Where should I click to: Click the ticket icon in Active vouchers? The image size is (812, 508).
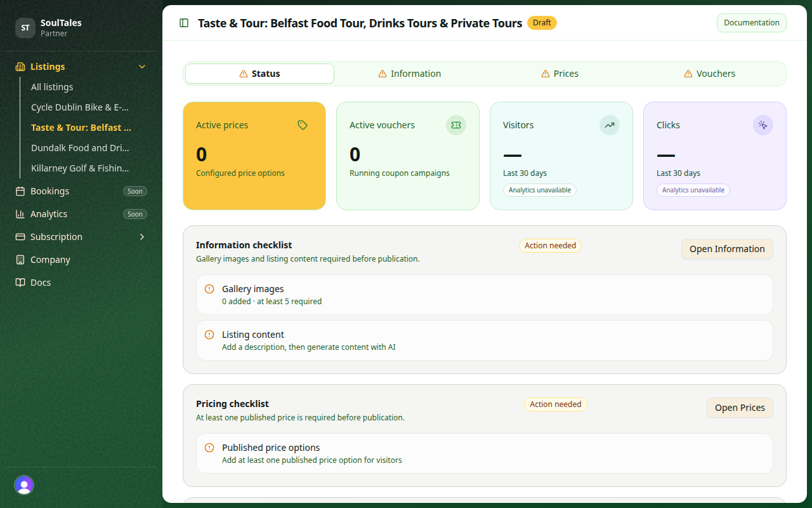coord(456,125)
